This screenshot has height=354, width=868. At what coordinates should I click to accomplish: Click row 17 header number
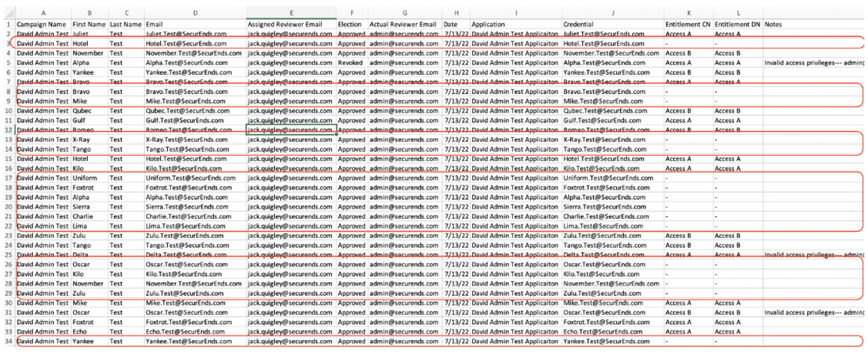(x=8, y=178)
